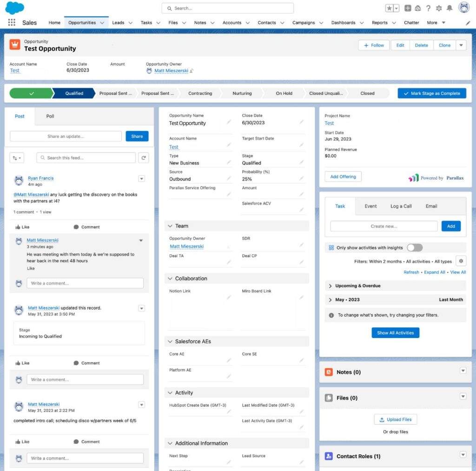Select the Log a Call tab
The width and height of the screenshot is (476, 471).
pos(401,206)
